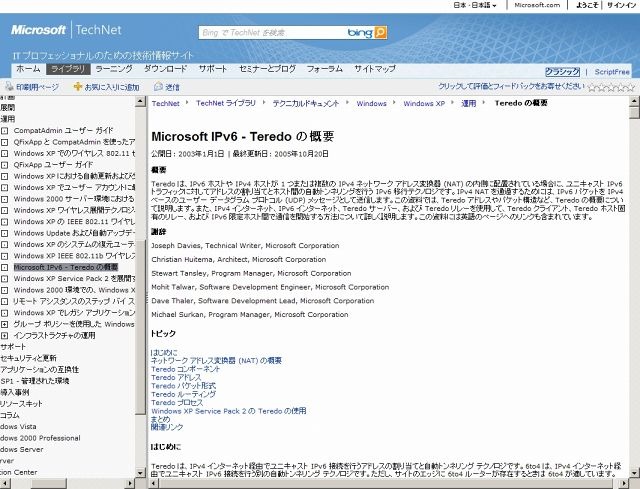Click sidebar horizontal scroll right arrow
640x489 pixels.
coord(130,484)
